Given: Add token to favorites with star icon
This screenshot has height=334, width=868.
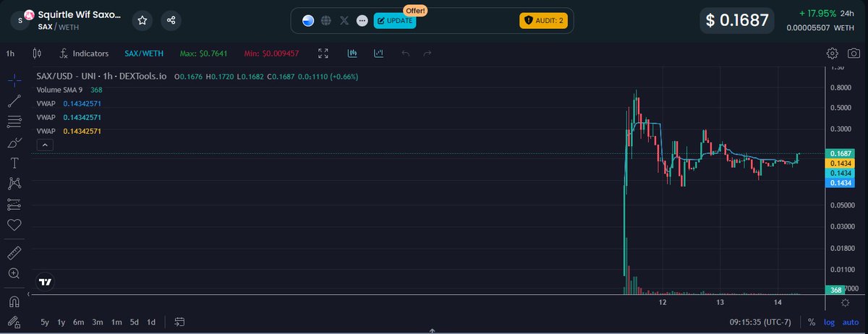Looking at the screenshot, I should click(142, 20).
